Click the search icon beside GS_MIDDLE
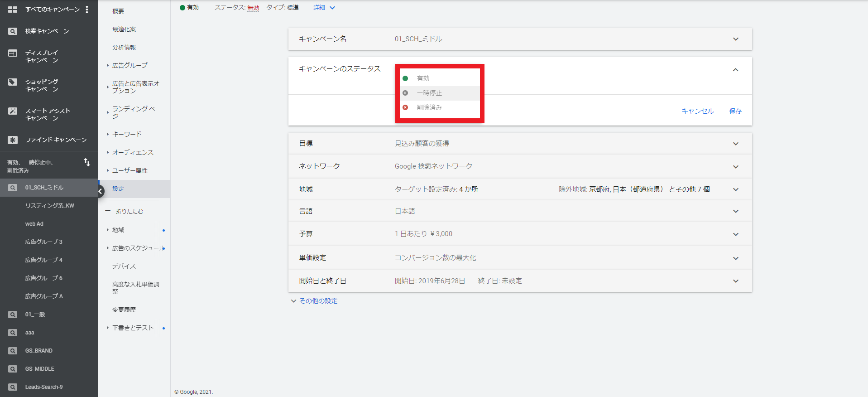868x397 pixels. [x=13, y=369]
